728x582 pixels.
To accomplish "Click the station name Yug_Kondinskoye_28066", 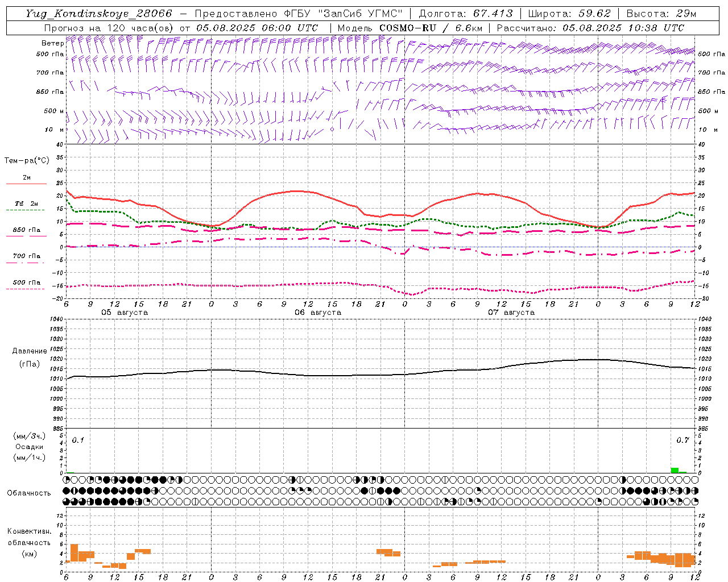I will (x=99, y=14).
